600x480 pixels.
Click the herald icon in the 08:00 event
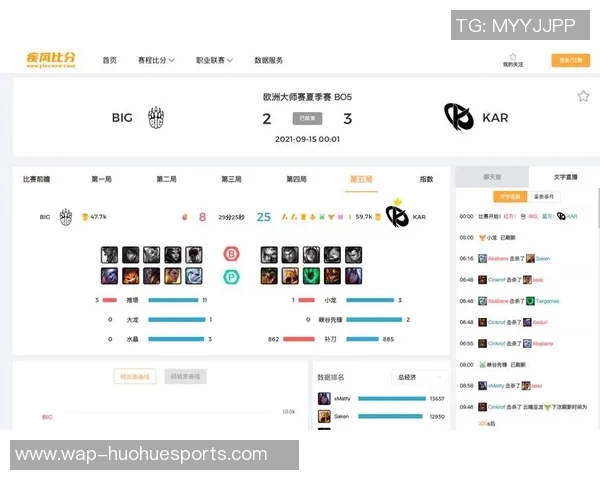(x=482, y=365)
